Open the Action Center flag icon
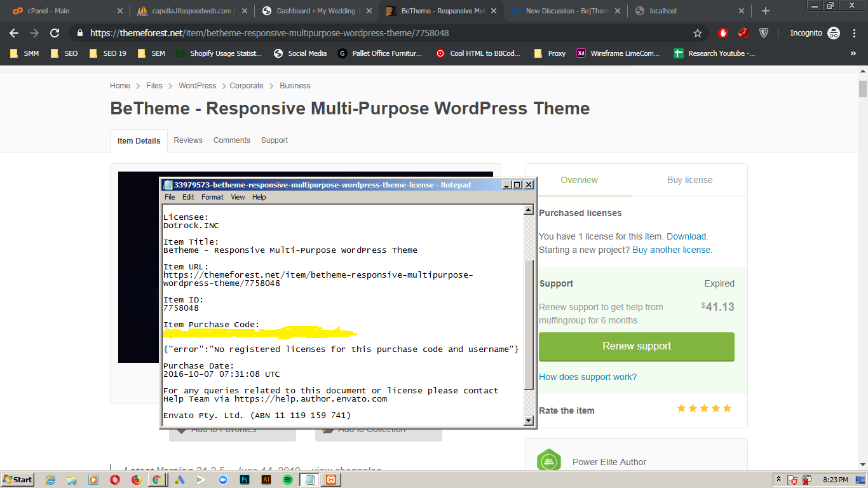The height and width of the screenshot is (488, 868). 792,480
